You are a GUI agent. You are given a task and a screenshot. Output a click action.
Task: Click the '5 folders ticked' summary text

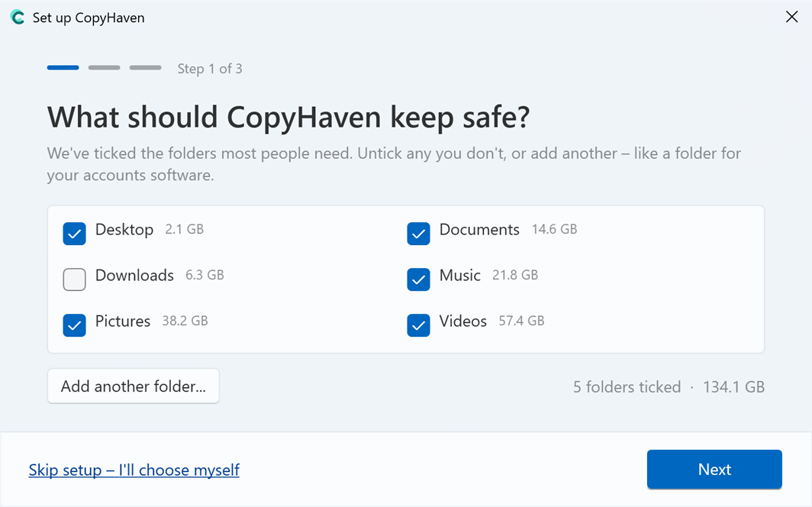click(627, 387)
